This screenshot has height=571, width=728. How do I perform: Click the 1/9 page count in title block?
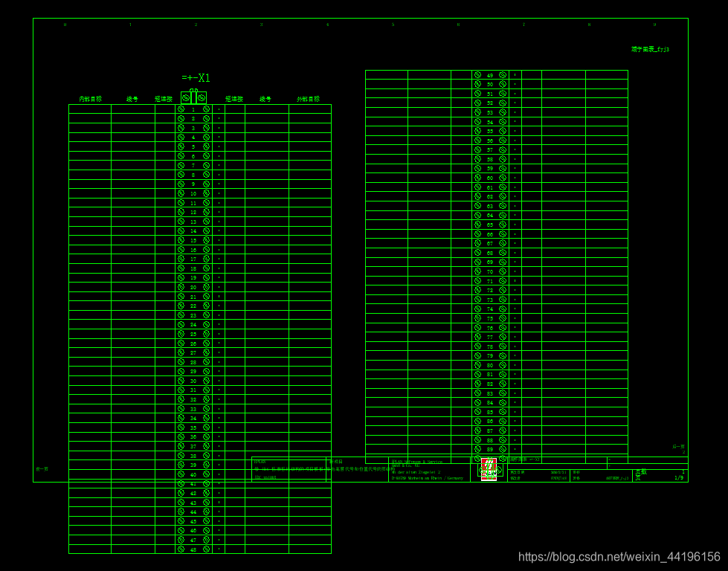coord(678,478)
